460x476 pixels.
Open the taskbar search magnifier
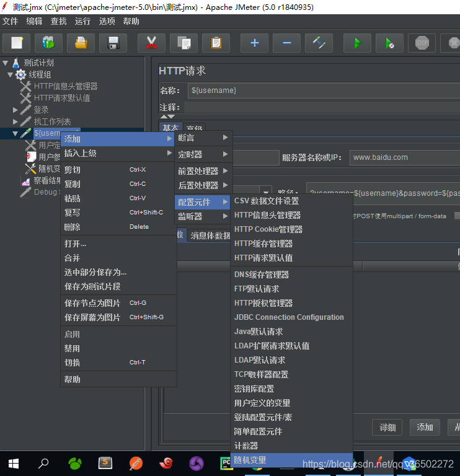(43, 464)
